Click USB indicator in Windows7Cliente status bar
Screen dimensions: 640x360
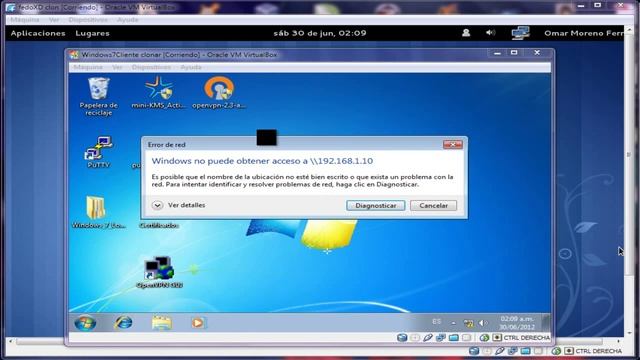(x=428, y=338)
